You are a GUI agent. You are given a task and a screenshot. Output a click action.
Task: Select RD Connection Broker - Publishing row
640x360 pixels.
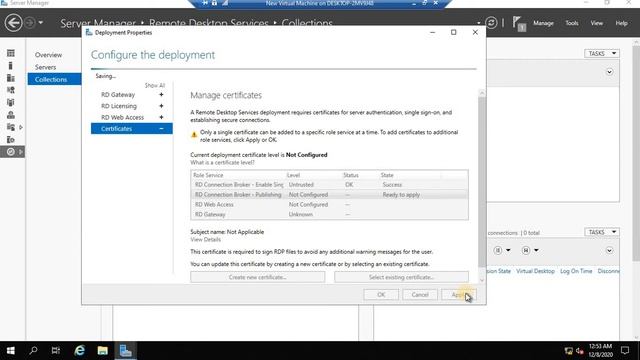(x=329, y=195)
